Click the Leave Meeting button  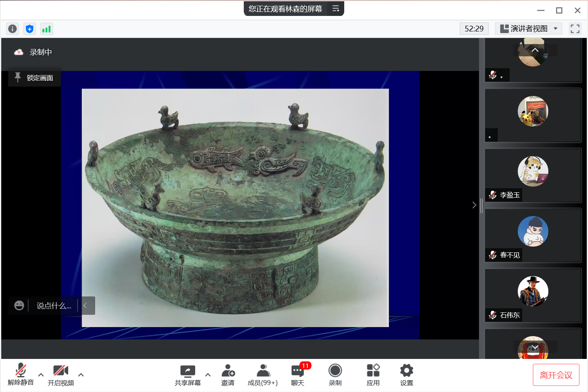coord(556,375)
